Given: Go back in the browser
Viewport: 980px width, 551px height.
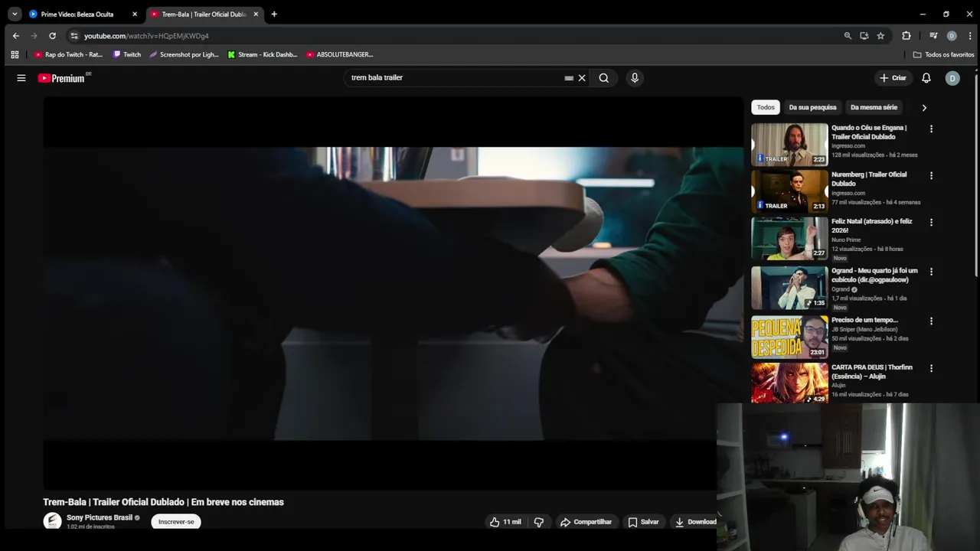Looking at the screenshot, I should point(16,36).
